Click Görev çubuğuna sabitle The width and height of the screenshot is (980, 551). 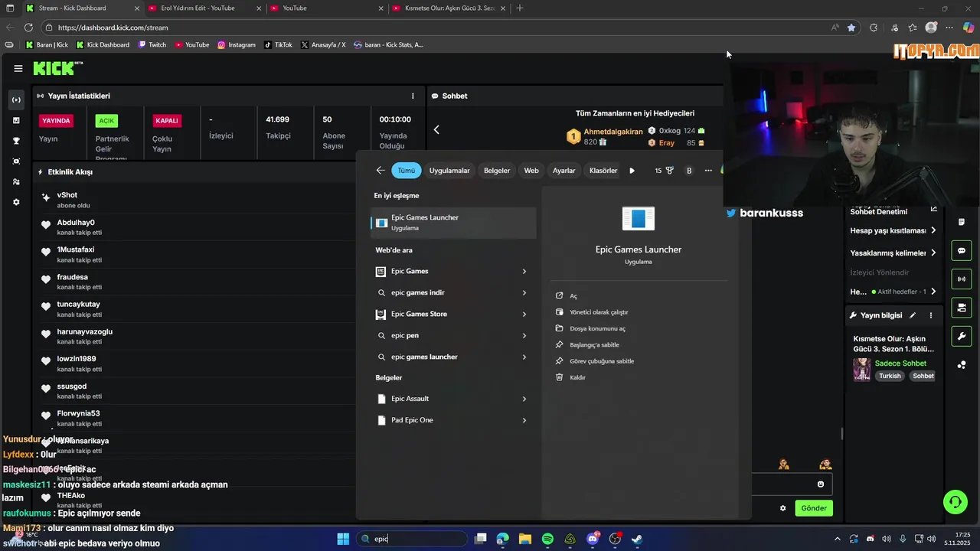[602, 361]
